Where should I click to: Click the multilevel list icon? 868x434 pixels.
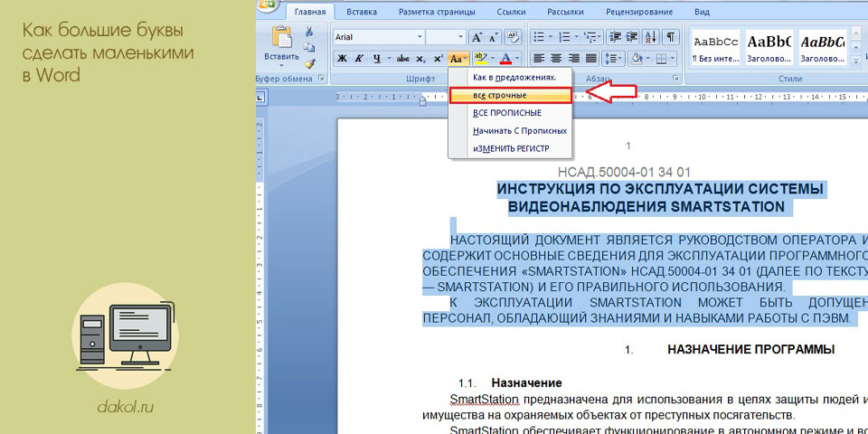pyautogui.click(x=591, y=37)
